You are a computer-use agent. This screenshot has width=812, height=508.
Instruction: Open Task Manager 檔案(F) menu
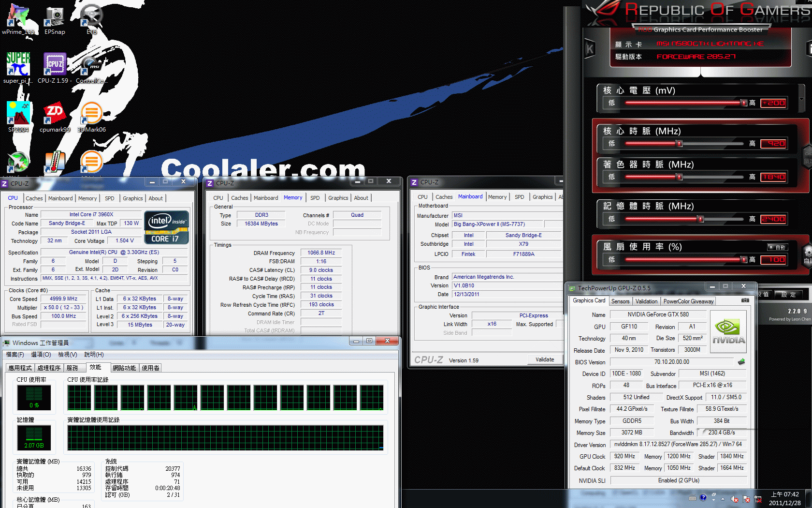[15, 355]
